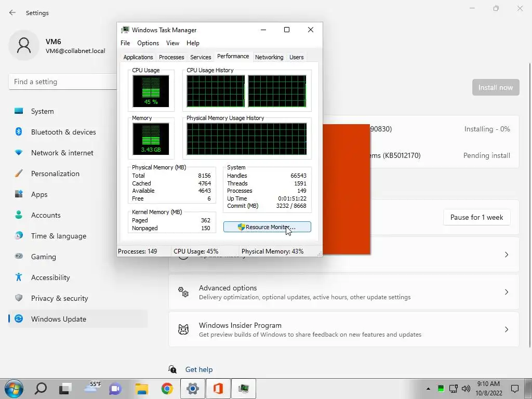The width and height of the screenshot is (532, 399).
Task: Click the VM6@collabnet.local account text
Action: [75, 51]
